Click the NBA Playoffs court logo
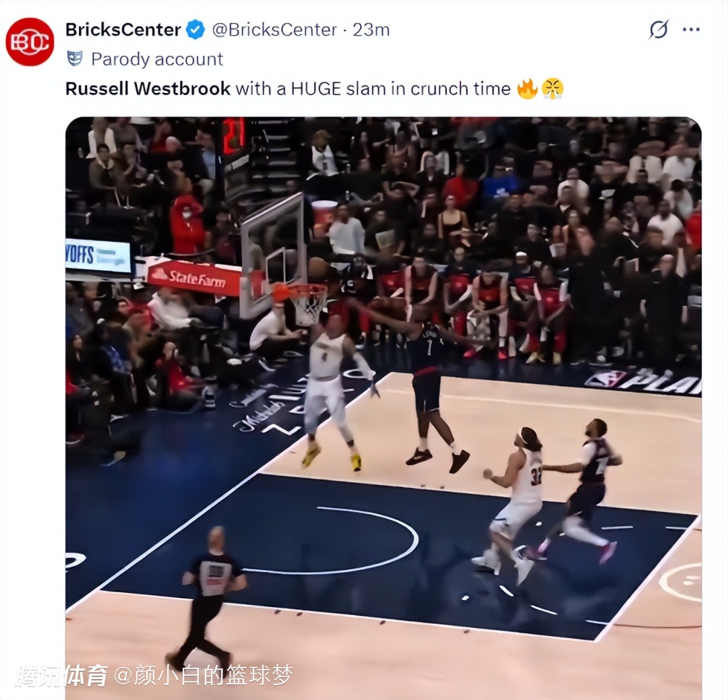The width and height of the screenshot is (728, 700). pyautogui.click(x=644, y=381)
